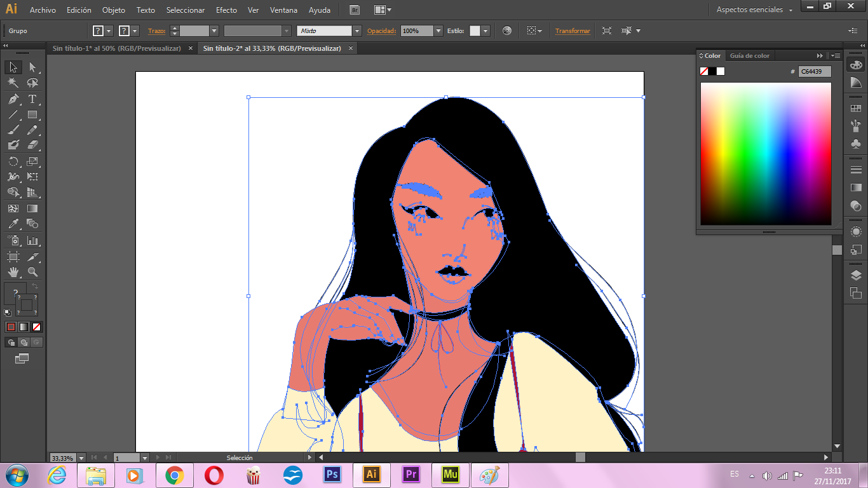Activate the Scale tool
The image size is (868, 488).
coord(33,161)
